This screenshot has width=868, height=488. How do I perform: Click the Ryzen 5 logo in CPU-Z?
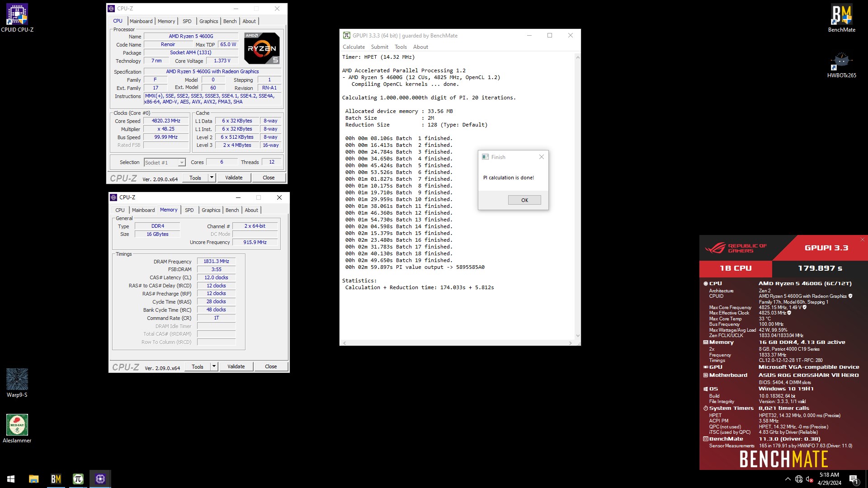pos(262,48)
